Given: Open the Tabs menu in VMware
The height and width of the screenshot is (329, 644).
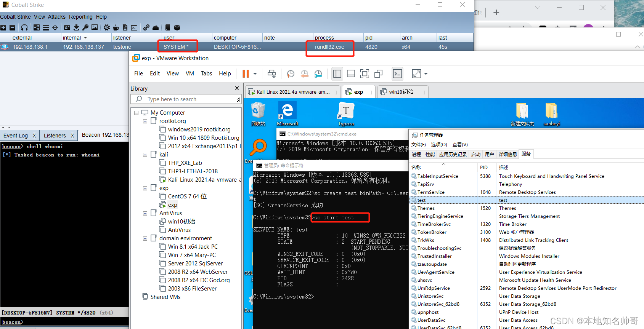Looking at the screenshot, I should tap(206, 73).
